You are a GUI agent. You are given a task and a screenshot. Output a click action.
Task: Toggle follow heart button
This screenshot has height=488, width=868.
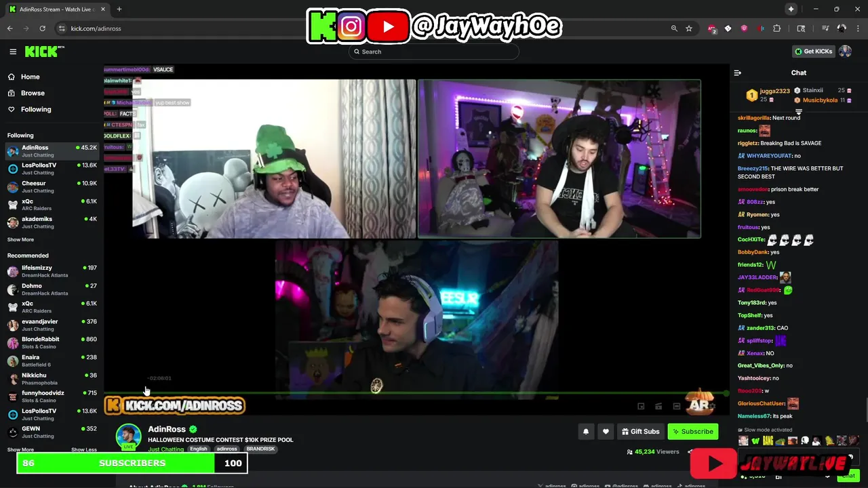pos(606,432)
